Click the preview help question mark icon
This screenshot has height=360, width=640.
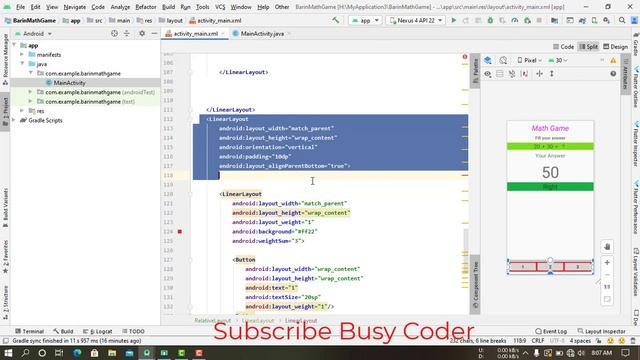(613, 74)
